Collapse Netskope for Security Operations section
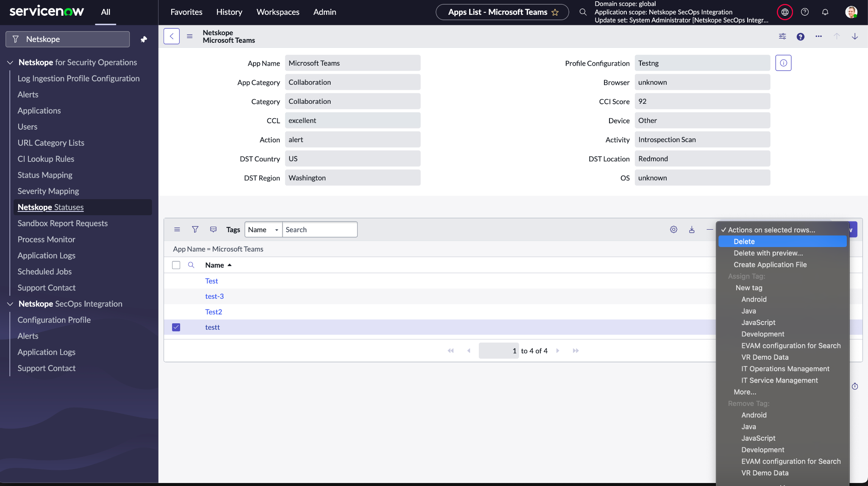 tap(10, 62)
